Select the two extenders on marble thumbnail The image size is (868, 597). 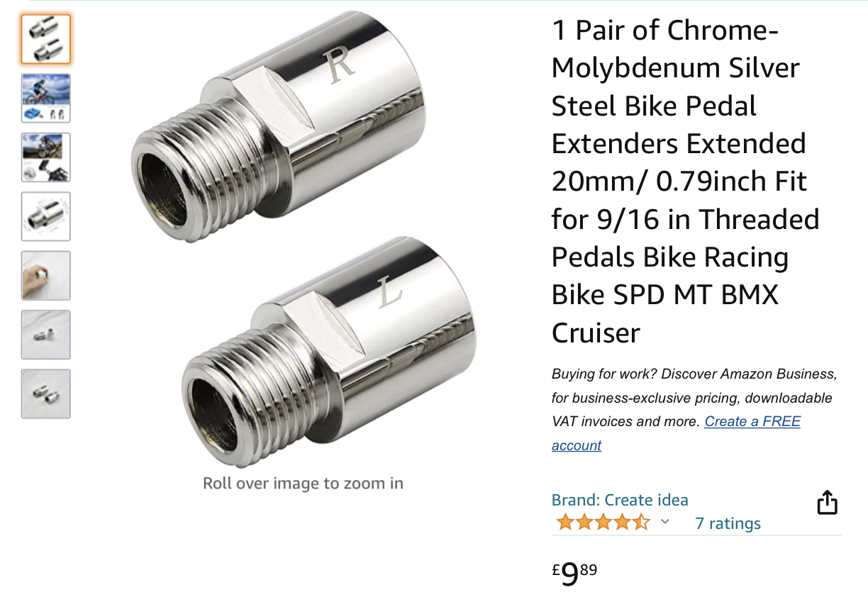(x=45, y=334)
